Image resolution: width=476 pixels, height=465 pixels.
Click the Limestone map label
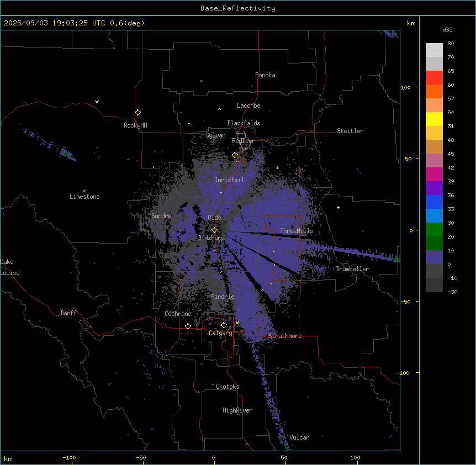tap(84, 197)
